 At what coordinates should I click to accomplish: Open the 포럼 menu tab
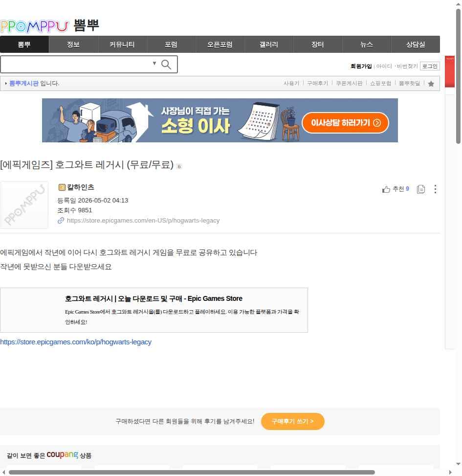point(171,45)
